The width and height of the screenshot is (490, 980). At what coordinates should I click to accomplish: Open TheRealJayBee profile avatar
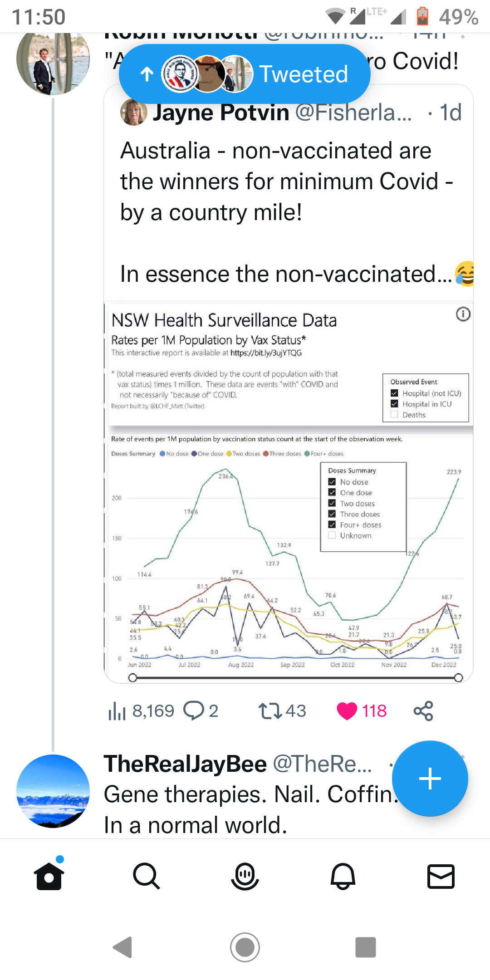[x=53, y=791]
